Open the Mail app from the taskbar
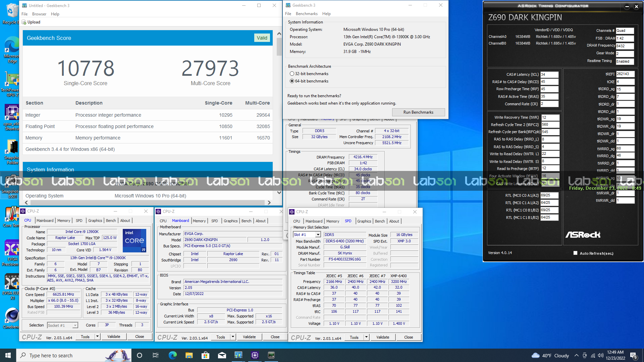 (222, 355)
